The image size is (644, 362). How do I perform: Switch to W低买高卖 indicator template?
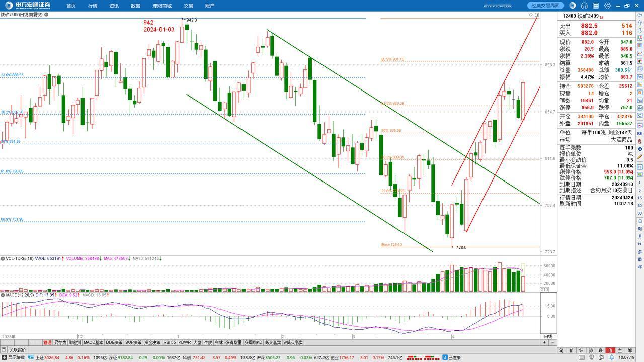tap(293, 342)
